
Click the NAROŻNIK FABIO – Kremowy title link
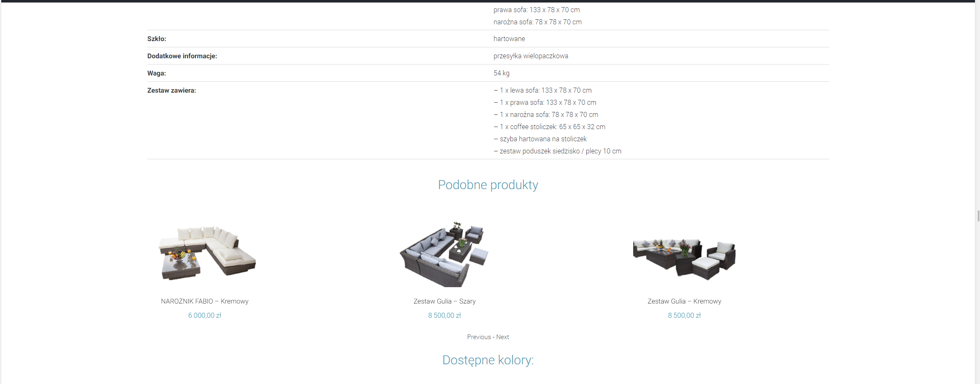[205, 301]
